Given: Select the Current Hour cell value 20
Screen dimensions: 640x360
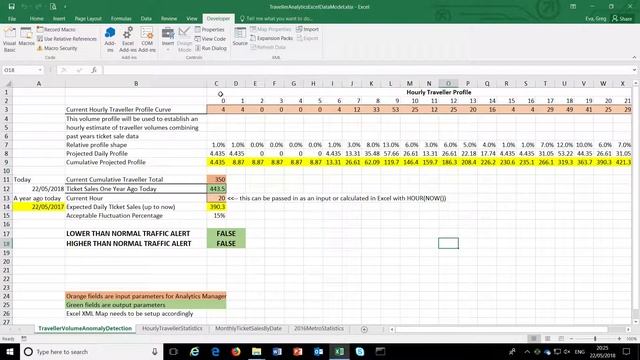Looking at the screenshot, I should [216, 198].
